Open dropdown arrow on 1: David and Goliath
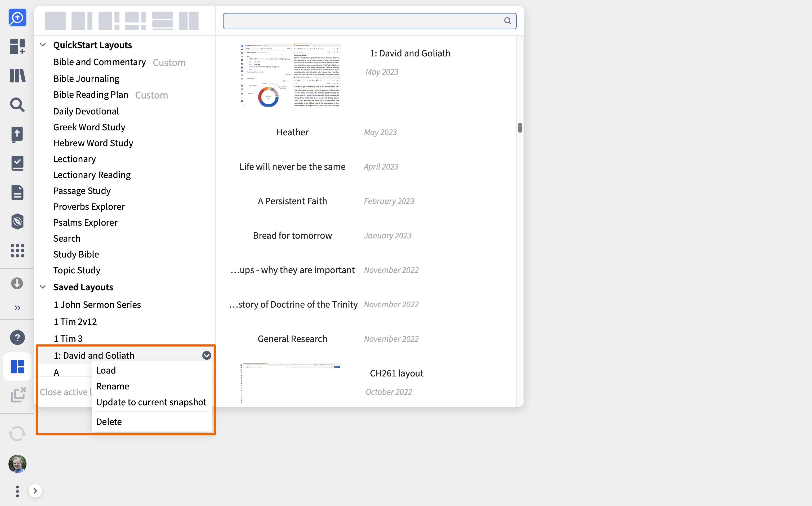Image resolution: width=812 pixels, height=506 pixels. [x=207, y=356]
